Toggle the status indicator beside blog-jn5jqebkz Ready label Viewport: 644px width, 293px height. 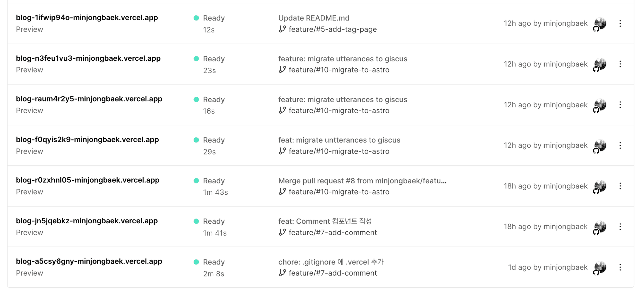pos(196,221)
